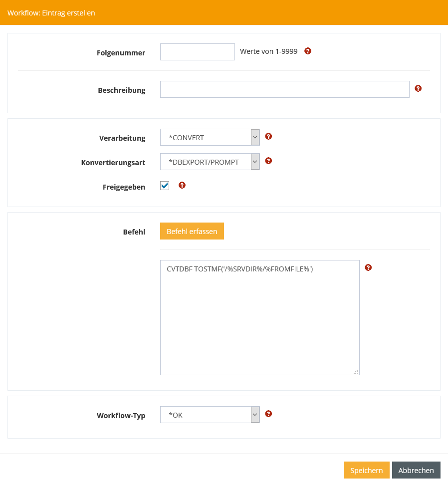Viewport: 448px width, 486px height.
Task: Show help icon next to Beschreibung
Action: pyautogui.click(x=418, y=88)
